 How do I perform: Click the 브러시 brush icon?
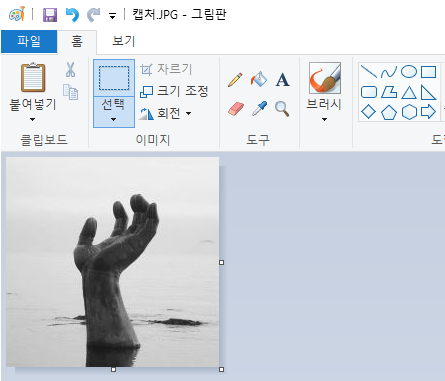click(x=325, y=78)
